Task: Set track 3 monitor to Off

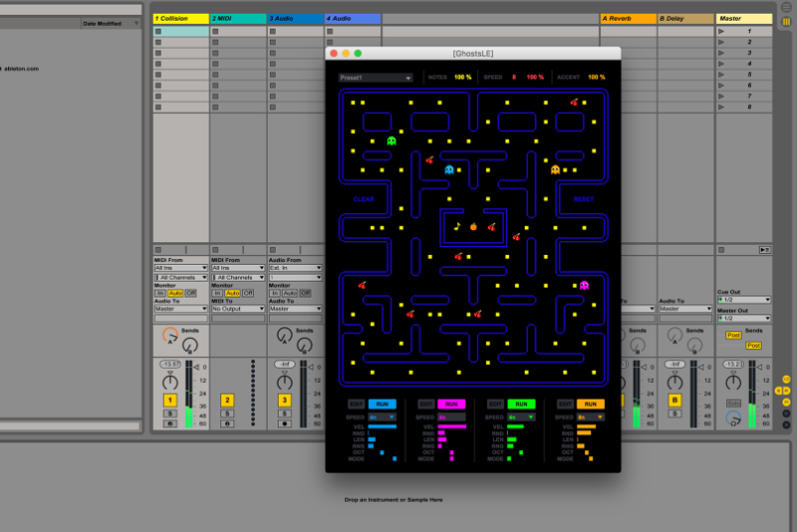Action: pos(305,293)
